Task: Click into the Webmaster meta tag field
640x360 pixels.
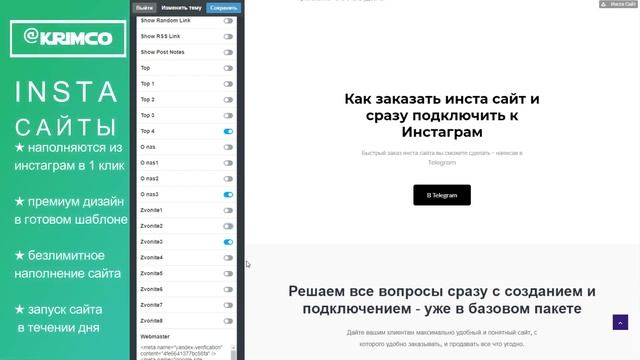Action: pos(185,352)
